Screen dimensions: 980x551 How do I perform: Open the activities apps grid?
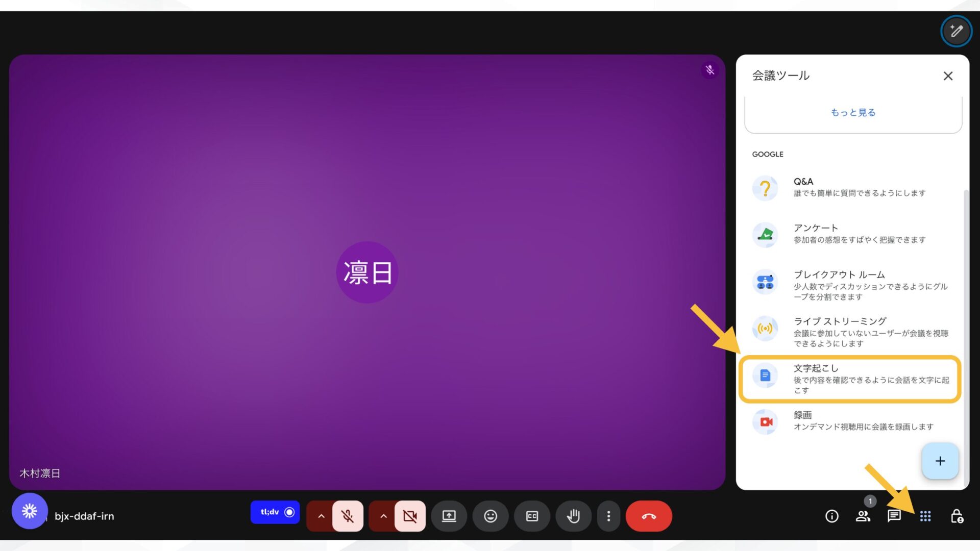(925, 516)
